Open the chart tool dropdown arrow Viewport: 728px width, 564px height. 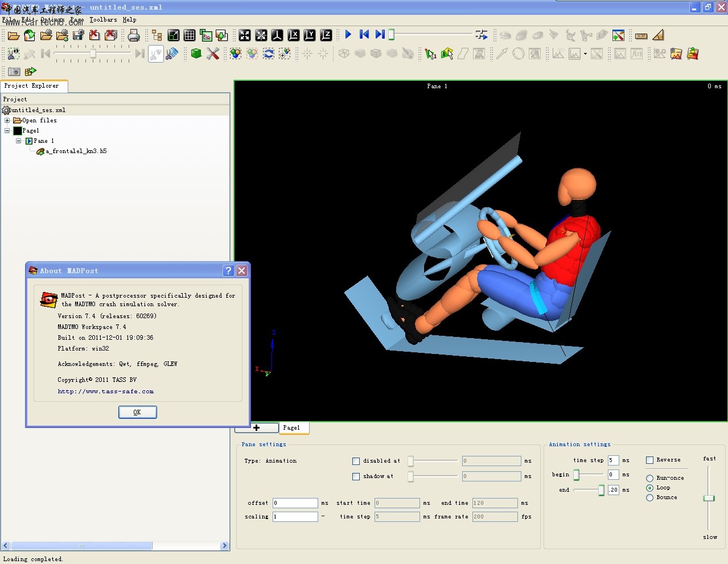pyautogui.click(x=585, y=54)
